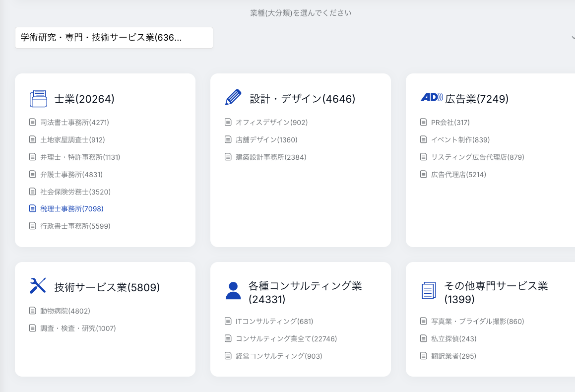The height and width of the screenshot is (392, 575).
Task: Open 建築設計事務所(2384) listing
Action: tap(271, 157)
